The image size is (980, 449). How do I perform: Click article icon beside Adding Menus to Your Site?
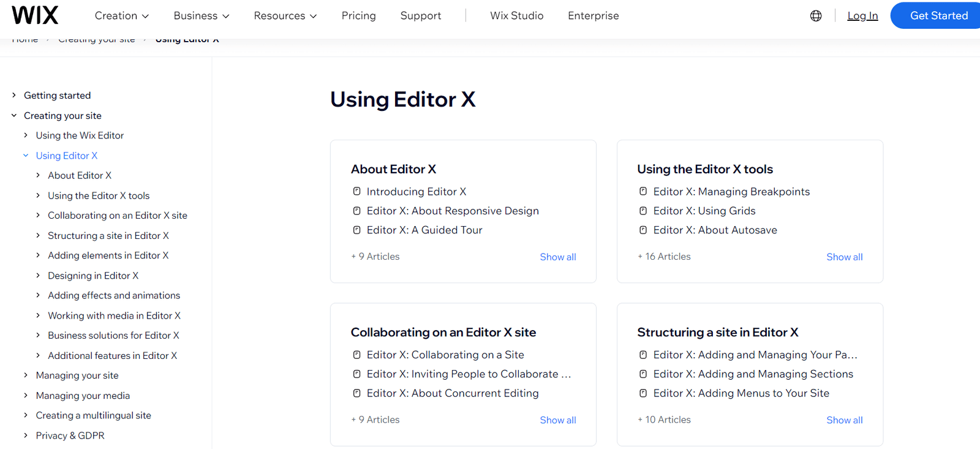click(643, 393)
